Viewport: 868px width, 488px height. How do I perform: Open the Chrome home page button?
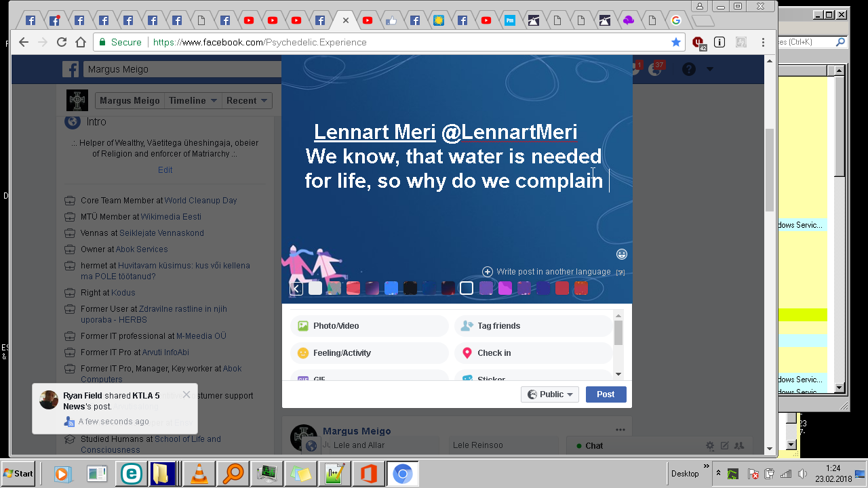81,42
